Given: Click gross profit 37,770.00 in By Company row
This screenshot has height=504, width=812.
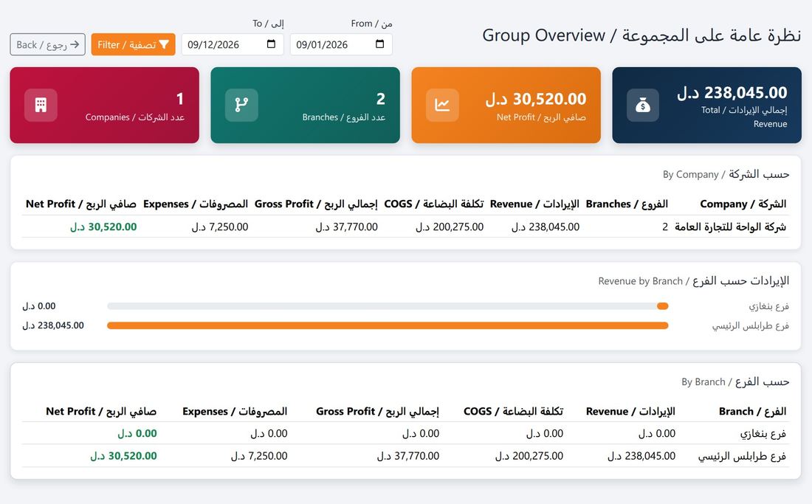Looking at the screenshot, I should pos(347,227).
